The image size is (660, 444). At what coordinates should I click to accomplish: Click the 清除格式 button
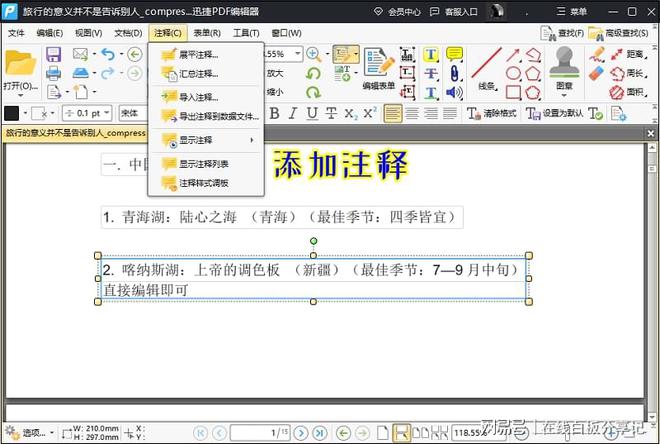click(x=490, y=113)
